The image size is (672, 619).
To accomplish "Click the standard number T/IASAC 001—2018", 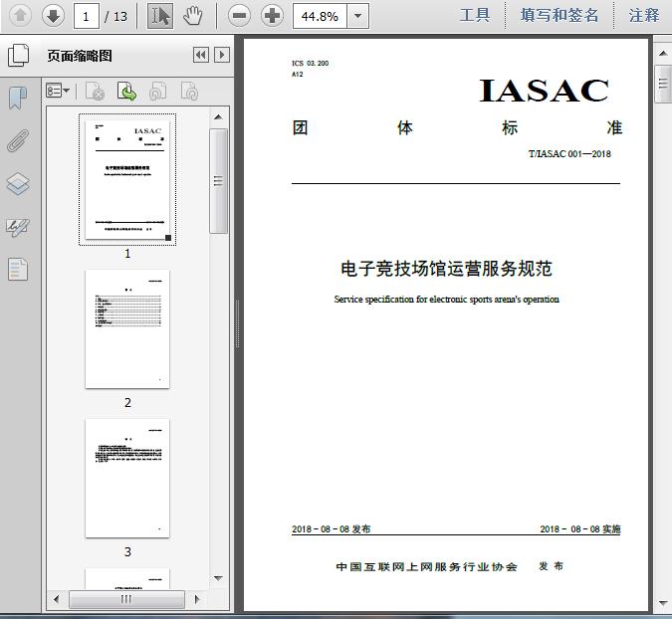I will [569, 154].
